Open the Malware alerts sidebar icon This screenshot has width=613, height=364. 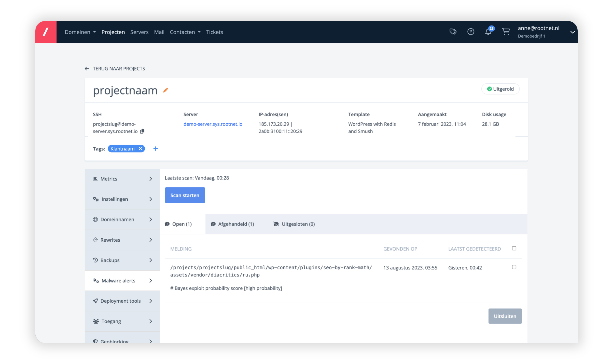click(96, 280)
